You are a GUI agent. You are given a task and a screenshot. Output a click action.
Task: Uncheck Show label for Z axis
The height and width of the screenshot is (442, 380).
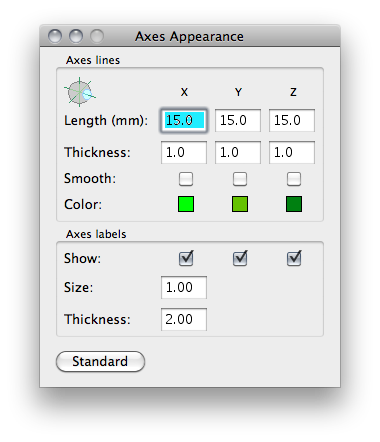point(294,258)
